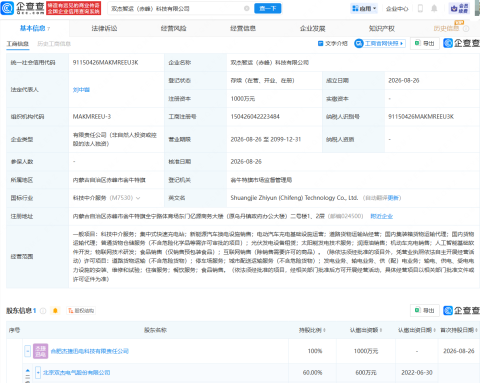The image size is (480, 383).
Task: Open the 股权结构 chart button
Action: [81, 311]
